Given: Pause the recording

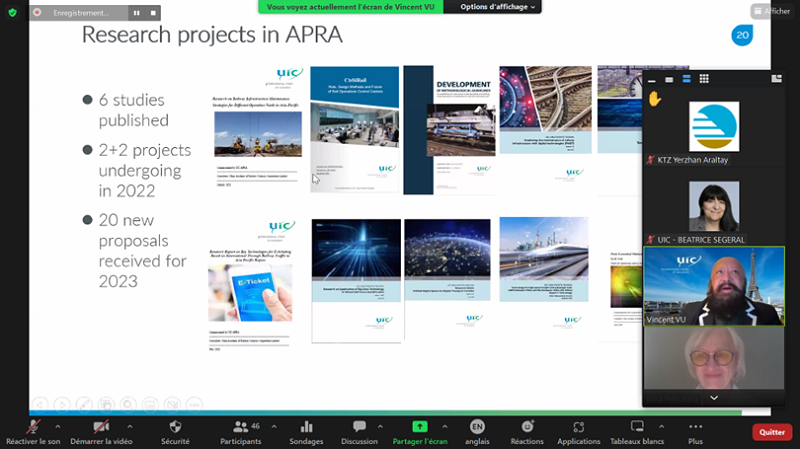Looking at the screenshot, I should tap(137, 13).
